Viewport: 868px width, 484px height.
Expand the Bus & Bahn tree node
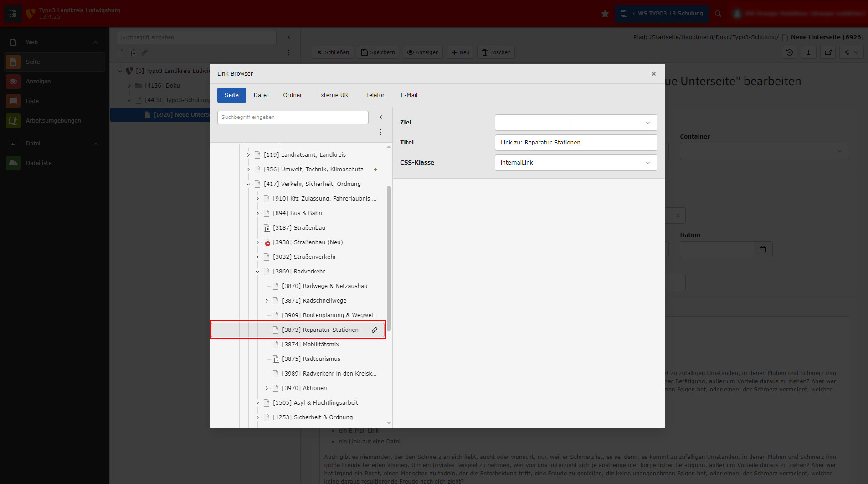tap(257, 213)
